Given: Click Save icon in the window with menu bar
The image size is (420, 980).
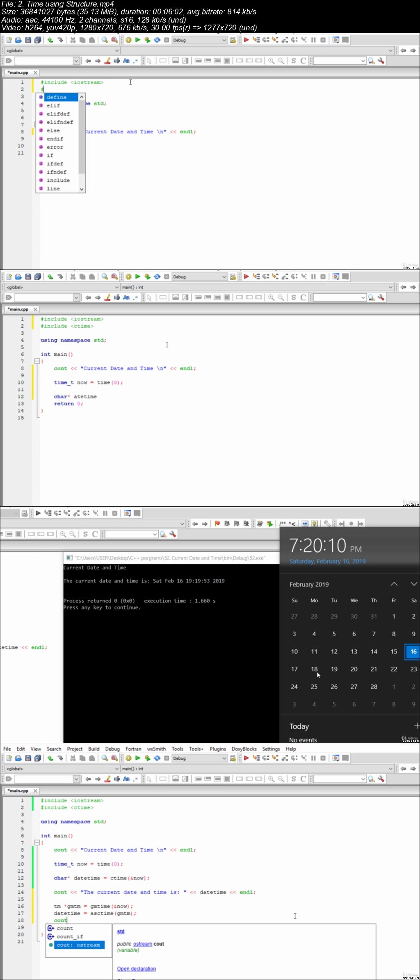Looking at the screenshot, I should point(28,758).
